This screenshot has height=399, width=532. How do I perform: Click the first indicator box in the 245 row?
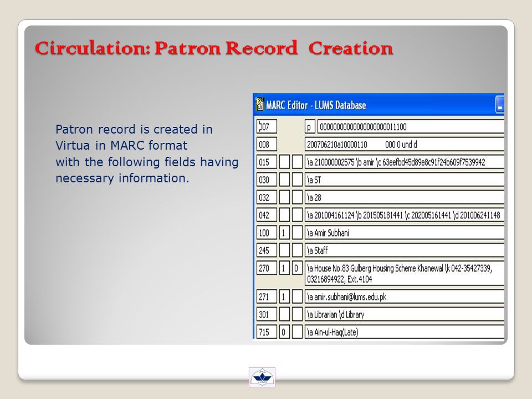(x=284, y=250)
